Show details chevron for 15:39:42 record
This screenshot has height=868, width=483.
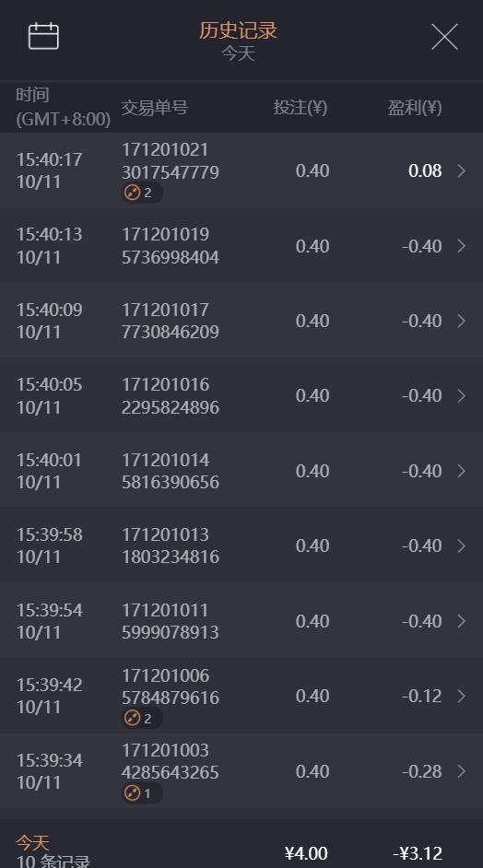[462, 696]
